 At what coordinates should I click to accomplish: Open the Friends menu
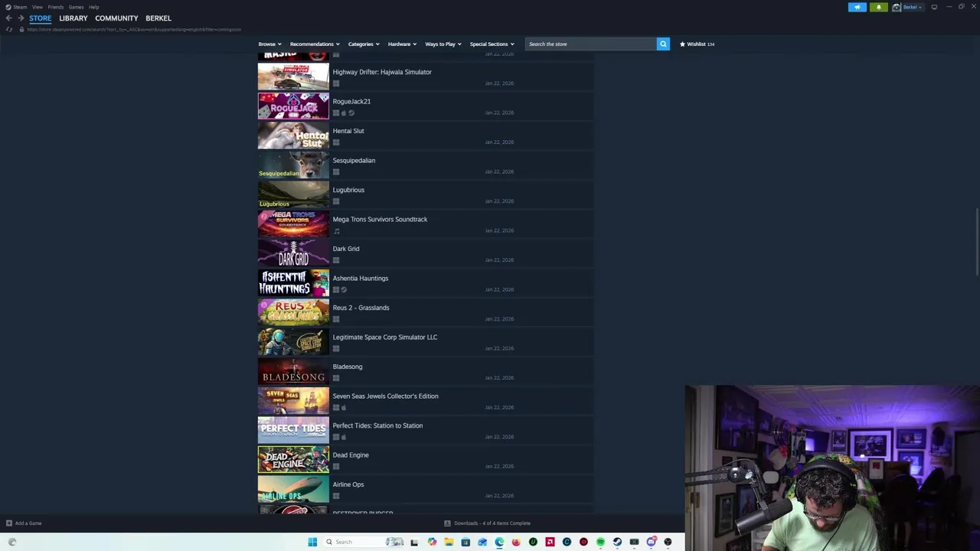click(x=56, y=7)
